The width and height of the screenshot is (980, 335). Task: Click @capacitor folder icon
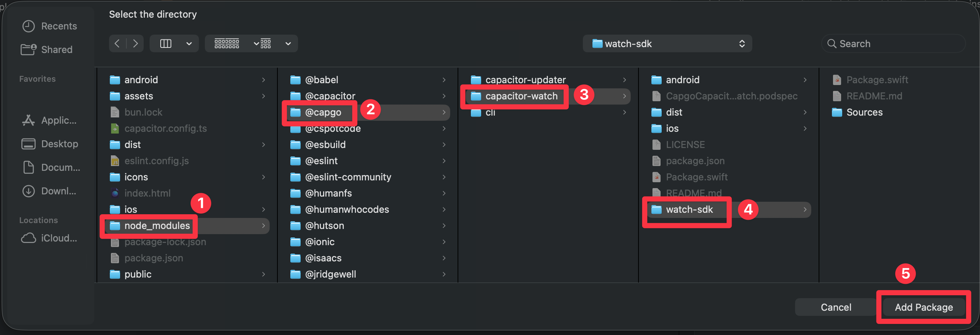point(295,96)
